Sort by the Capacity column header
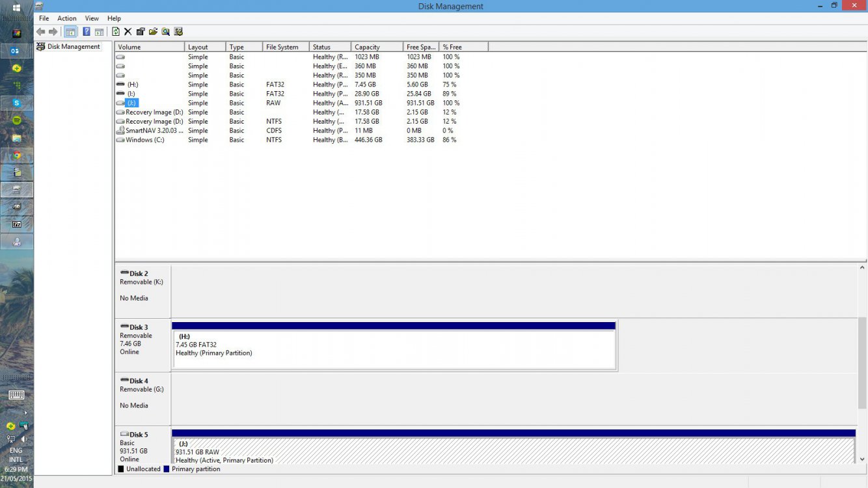 pos(377,47)
